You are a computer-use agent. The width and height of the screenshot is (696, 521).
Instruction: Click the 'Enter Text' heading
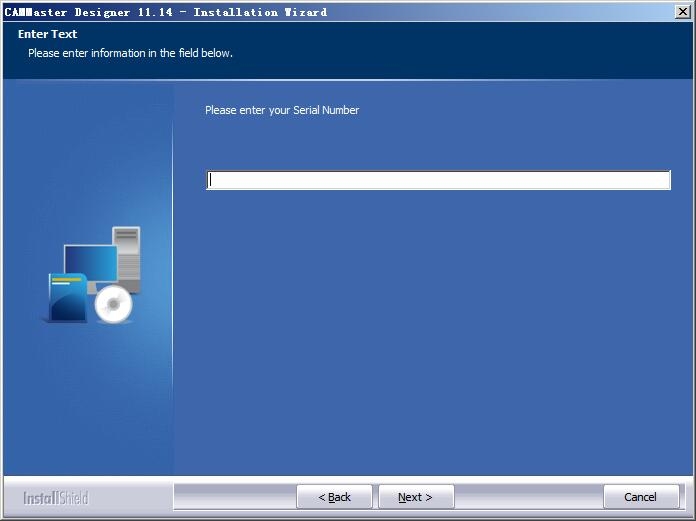(47, 34)
